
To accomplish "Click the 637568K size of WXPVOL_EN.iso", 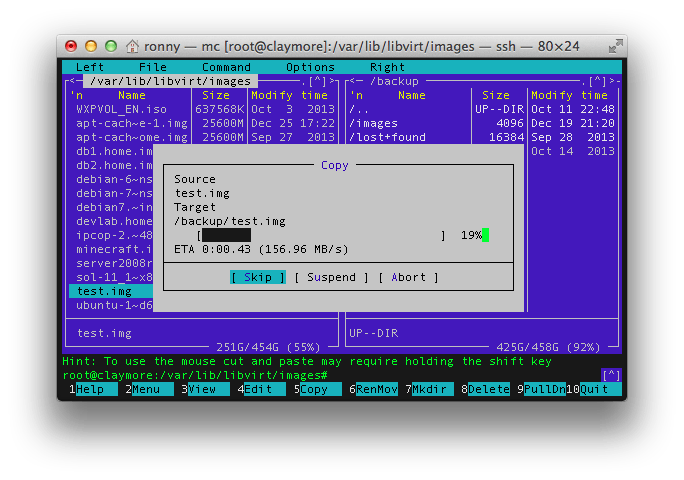I will (x=219, y=109).
